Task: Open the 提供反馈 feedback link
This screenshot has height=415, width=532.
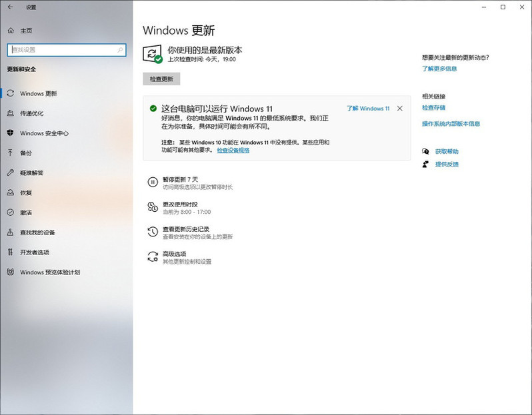Action: [x=447, y=165]
